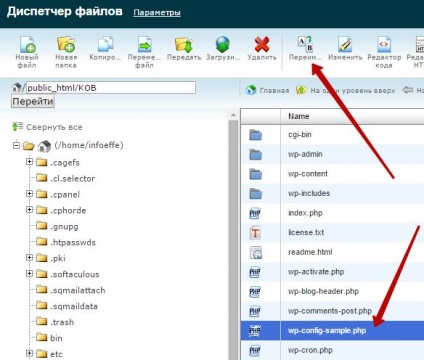Select the wp-admin folder name
The width and height of the screenshot is (424, 360).
click(x=305, y=154)
